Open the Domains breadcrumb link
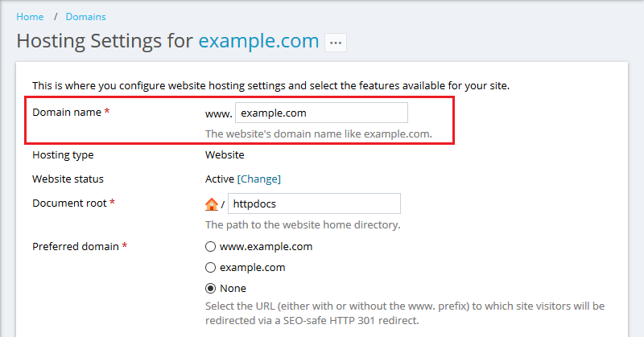The height and width of the screenshot is (337, 644). tap(86, 17)
